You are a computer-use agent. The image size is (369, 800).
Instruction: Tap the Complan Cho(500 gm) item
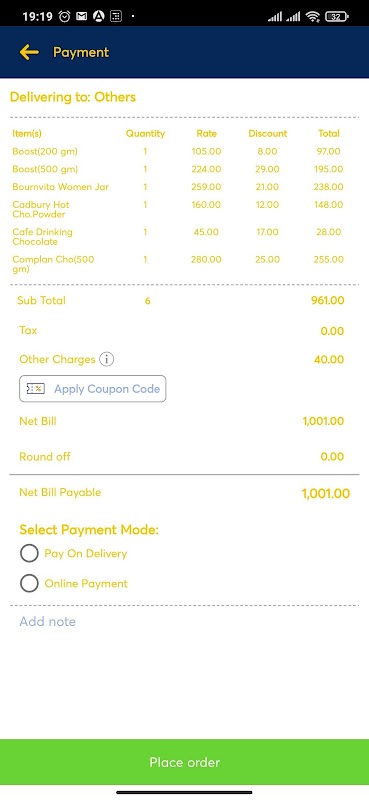(53, 264)
